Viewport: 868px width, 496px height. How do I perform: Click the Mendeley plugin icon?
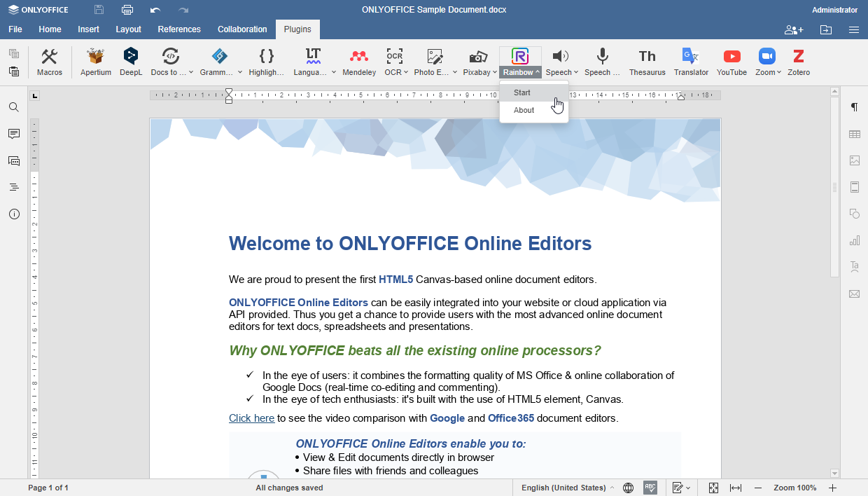coord(359,62)
